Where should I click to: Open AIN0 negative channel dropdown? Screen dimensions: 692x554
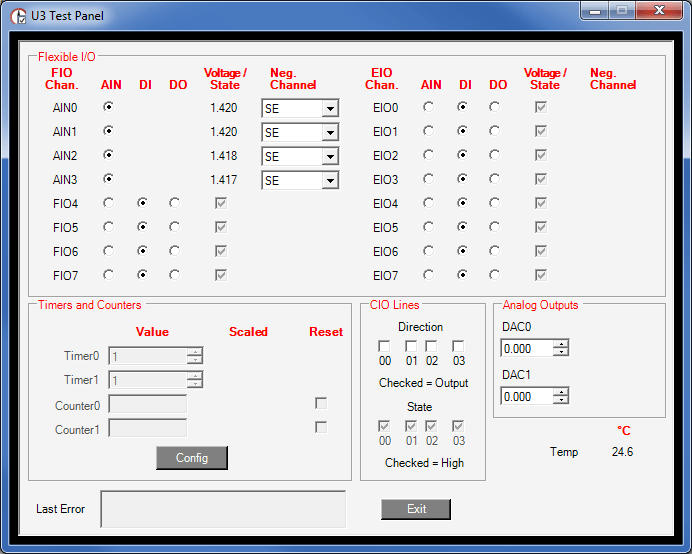329,108
